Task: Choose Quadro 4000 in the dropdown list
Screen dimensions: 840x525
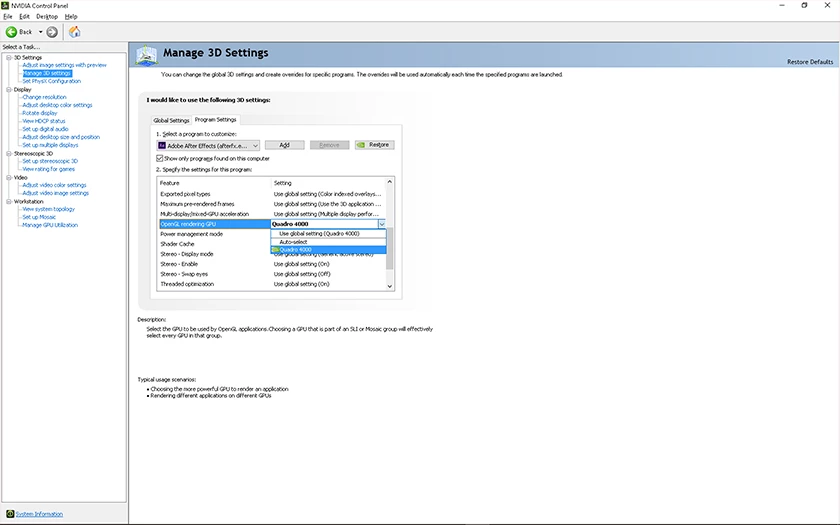Action: [x=328, y=250]
